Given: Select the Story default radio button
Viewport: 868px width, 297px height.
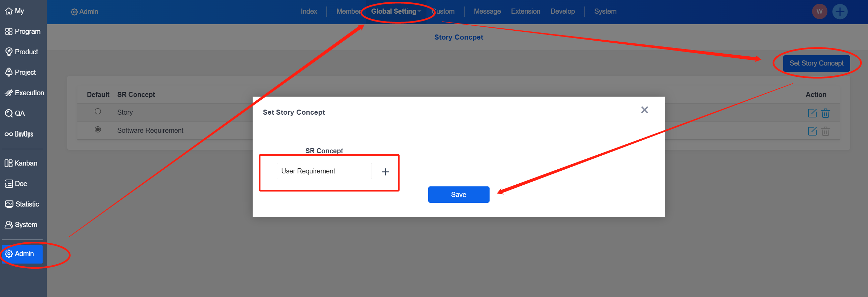Looking at the screenshot, I should [x=98, y=111].
